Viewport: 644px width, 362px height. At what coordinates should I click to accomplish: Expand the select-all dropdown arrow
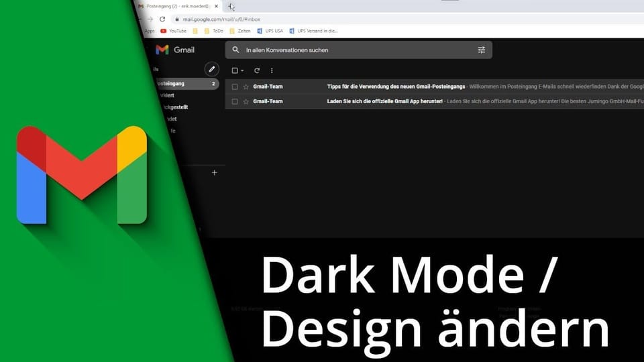tap(242, 70)
